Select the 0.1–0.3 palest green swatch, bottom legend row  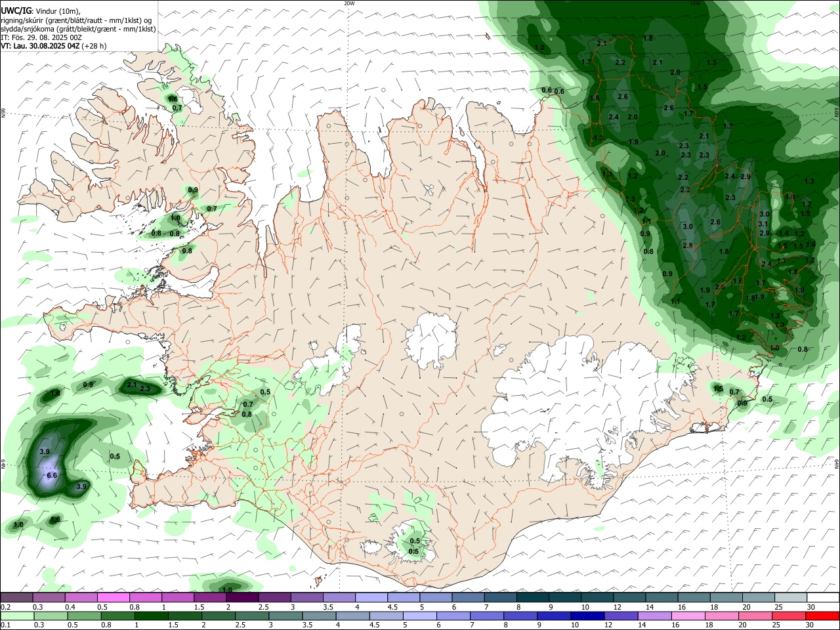coord(18,616)
